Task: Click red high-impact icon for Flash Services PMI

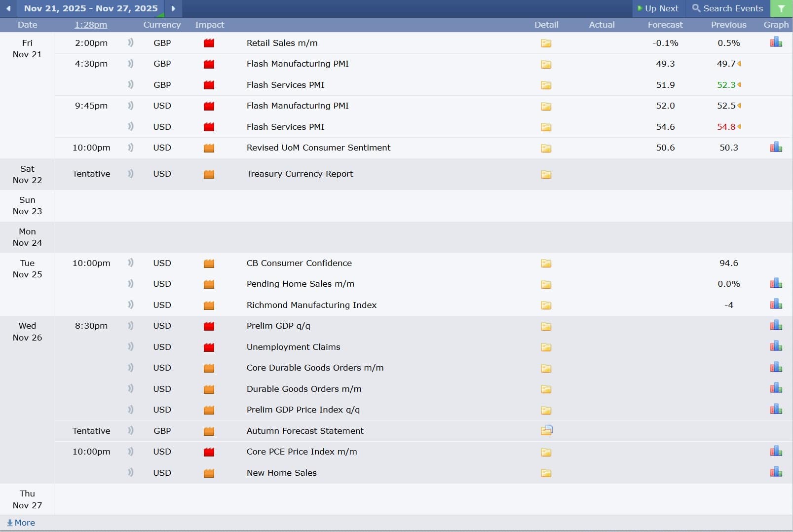Action: point(209,85)
